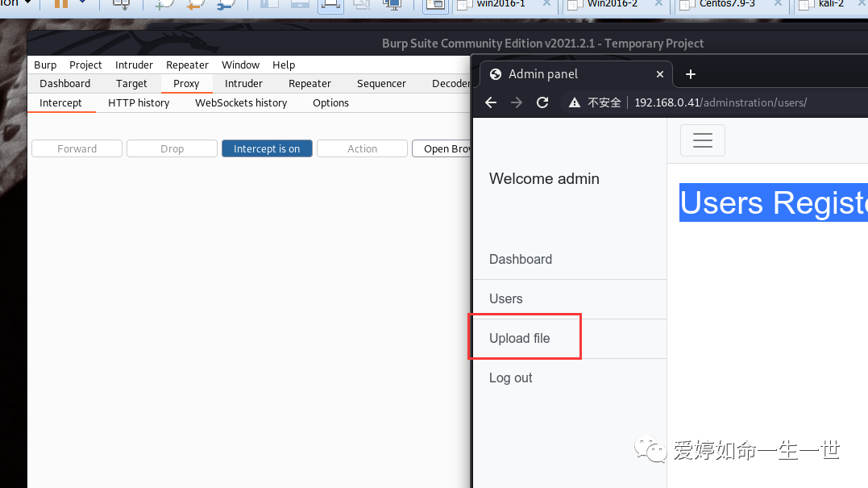
Task: Open a new browser tab
Action: coord(691,74)
